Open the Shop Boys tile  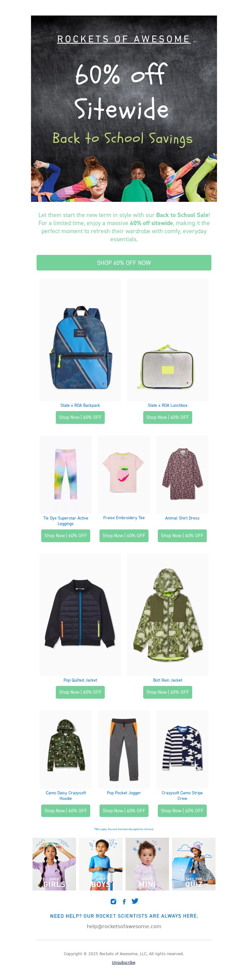click(101, 864)
